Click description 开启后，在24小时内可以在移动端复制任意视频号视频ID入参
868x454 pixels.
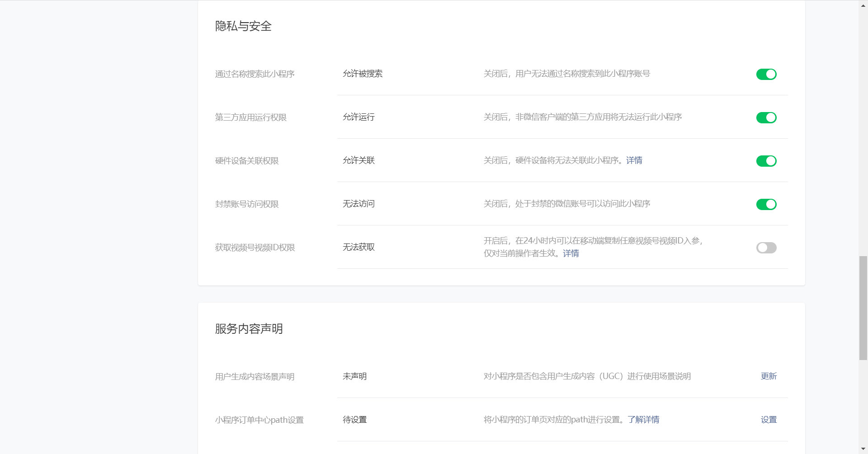[593, 241]
